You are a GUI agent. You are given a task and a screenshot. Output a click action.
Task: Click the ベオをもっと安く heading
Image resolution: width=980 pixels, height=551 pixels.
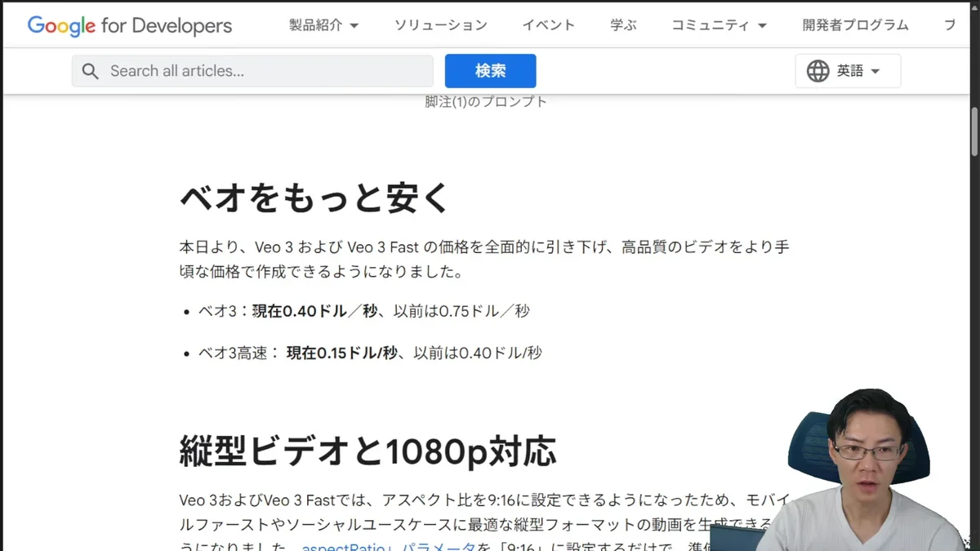click(x=314, y=197)
